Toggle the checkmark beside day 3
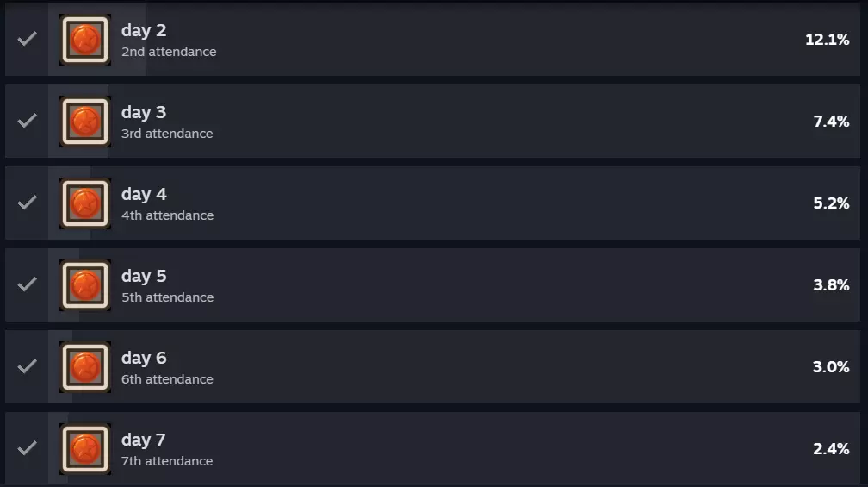The width and height of the screenshot is (868, 487). point(28,121)
